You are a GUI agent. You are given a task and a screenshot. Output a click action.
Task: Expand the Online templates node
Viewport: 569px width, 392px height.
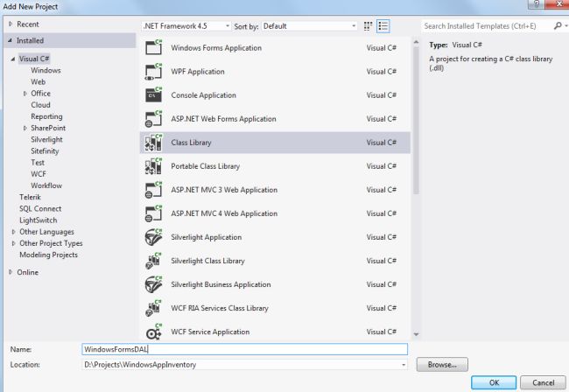[11, 272]
